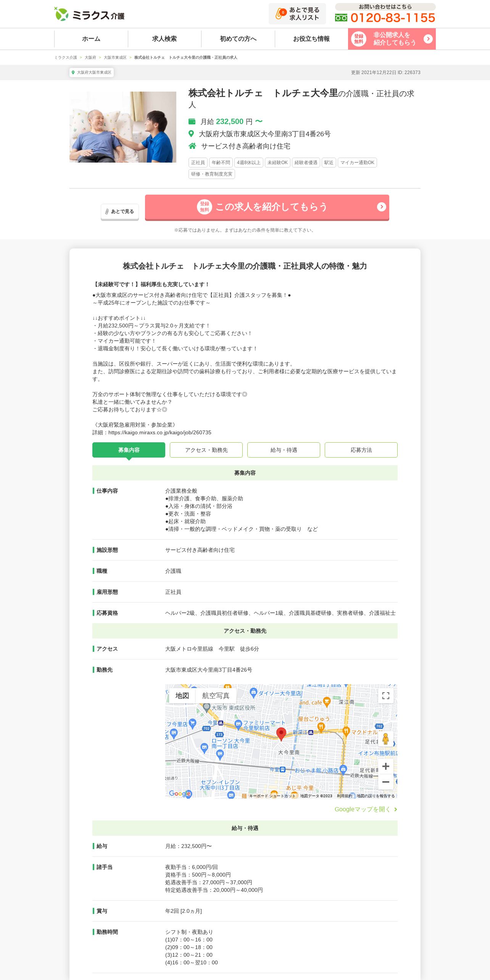Screen dimensions: 490x980
Task: Click 地図の誤りを報告する link
Action: coord(376,796)
